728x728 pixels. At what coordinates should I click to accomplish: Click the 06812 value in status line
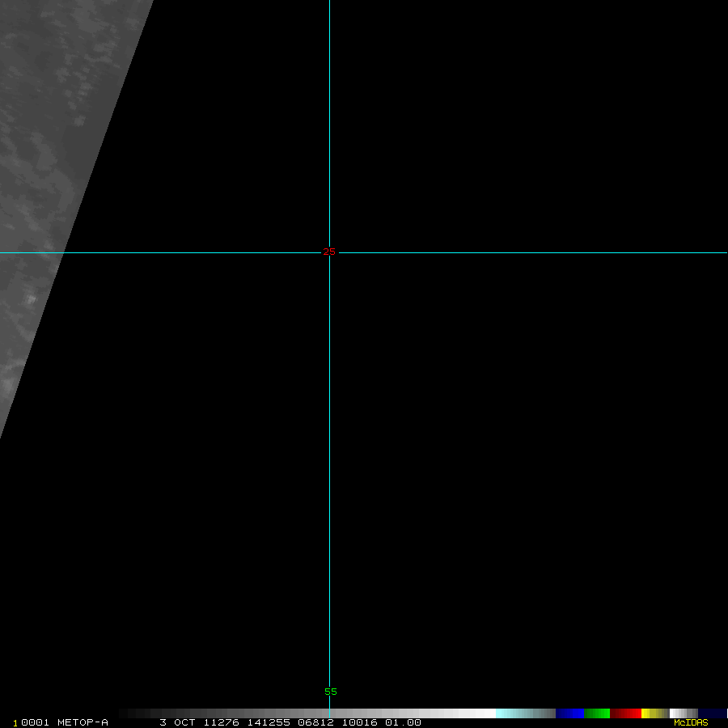315,722
